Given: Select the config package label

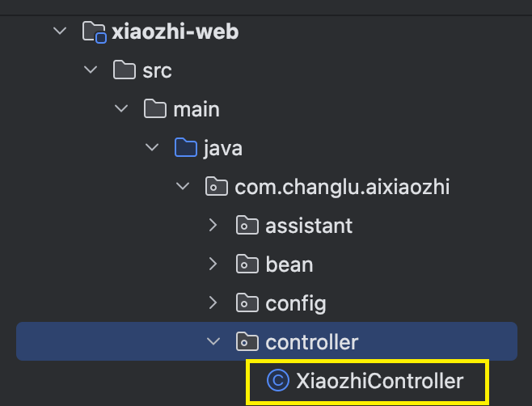Looking at the screenshot, I should click(x=296, y=303).
